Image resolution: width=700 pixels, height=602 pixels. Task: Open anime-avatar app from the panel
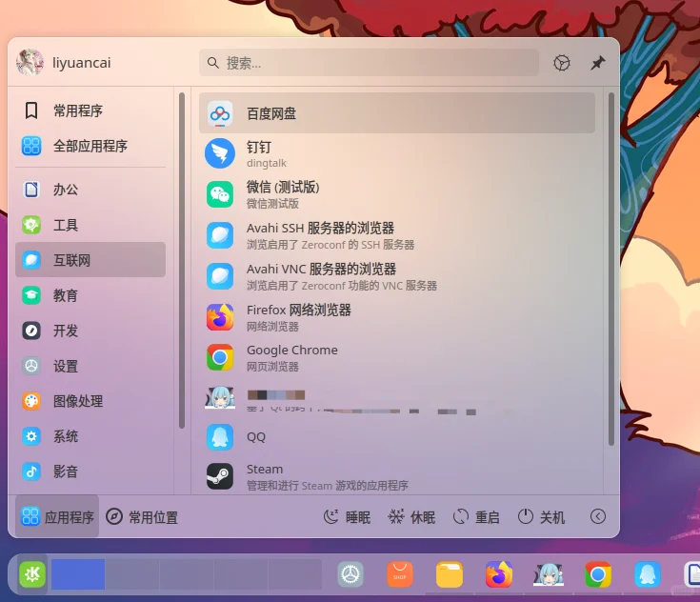549,574
